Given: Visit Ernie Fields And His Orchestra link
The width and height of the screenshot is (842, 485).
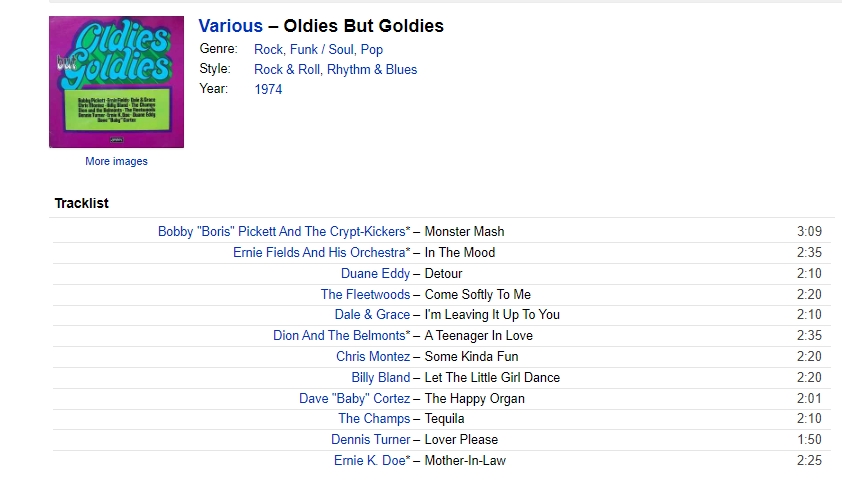Looking at the screenshot, I should coord(320,252).
